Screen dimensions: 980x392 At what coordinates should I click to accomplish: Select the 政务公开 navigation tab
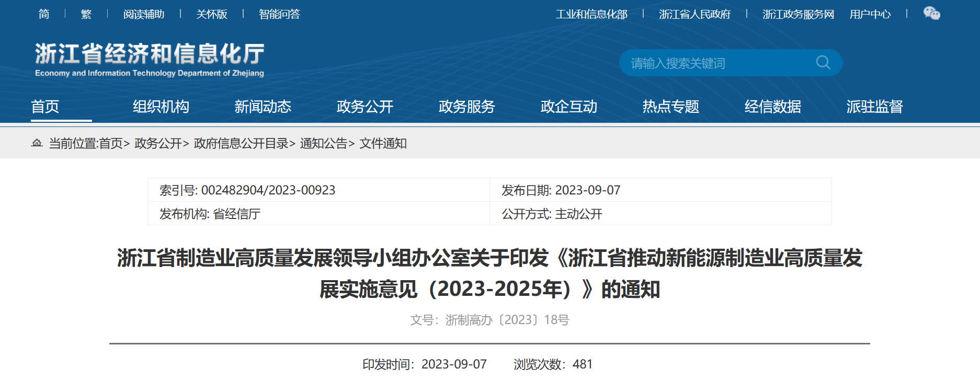click(365, 107)
